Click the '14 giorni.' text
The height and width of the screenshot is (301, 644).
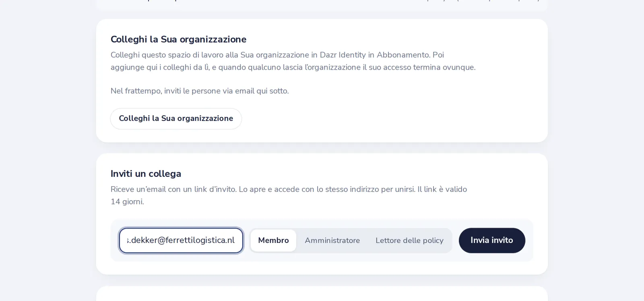click(127, 201)
